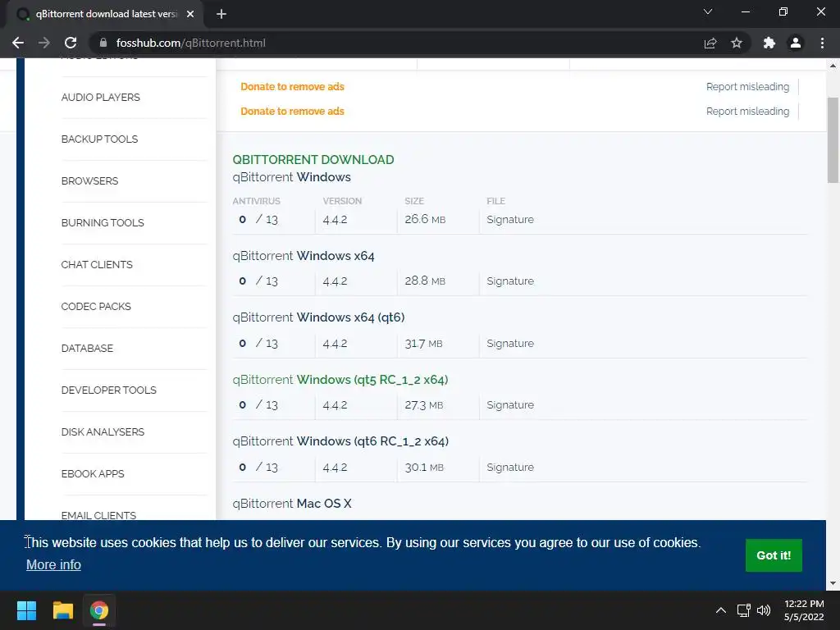Click the browser forward arrow
The image size is (840, 630).
point(44,43)
